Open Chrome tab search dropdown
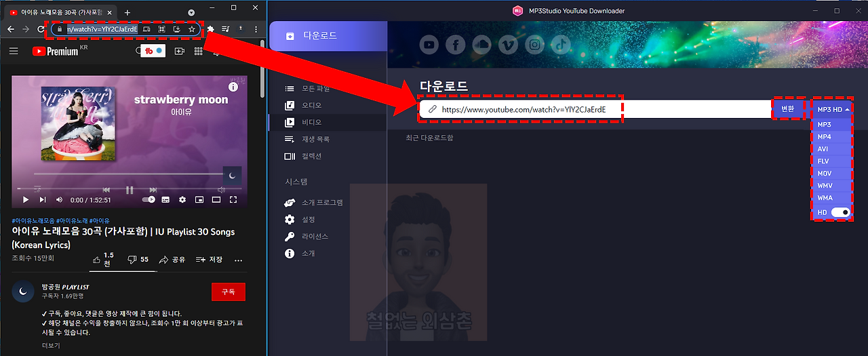Image resolution: width=868 pixels, height=356 pixels. 191,12
